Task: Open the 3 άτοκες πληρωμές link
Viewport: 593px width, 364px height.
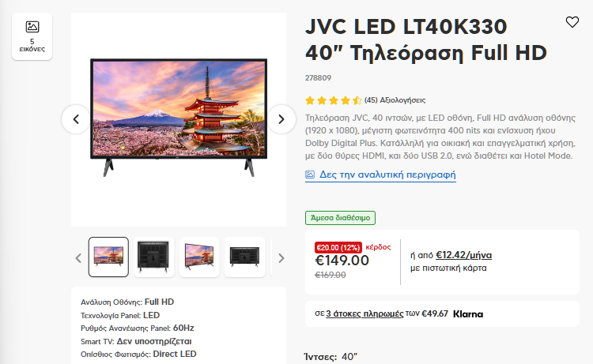Action: click(364, 313)
